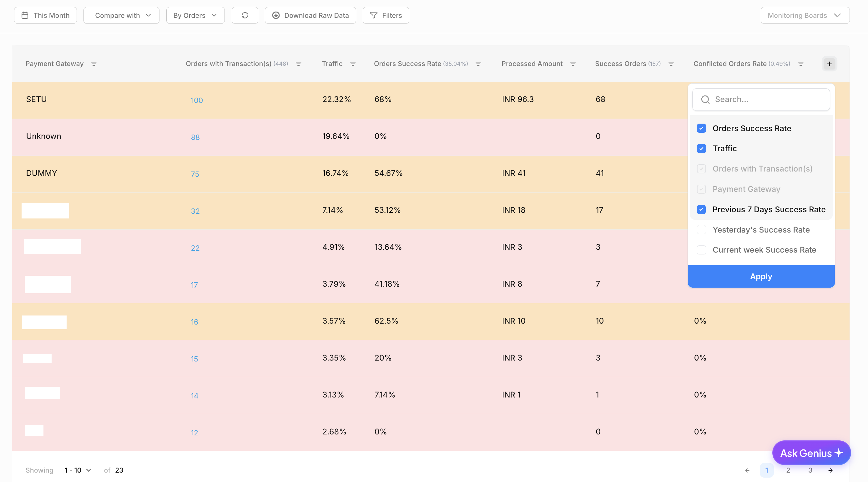Open the Compare with dropdown
Image resolution: width=868 pixels, height=482 pixels.
pyautogui.click(x=121, y=16)
